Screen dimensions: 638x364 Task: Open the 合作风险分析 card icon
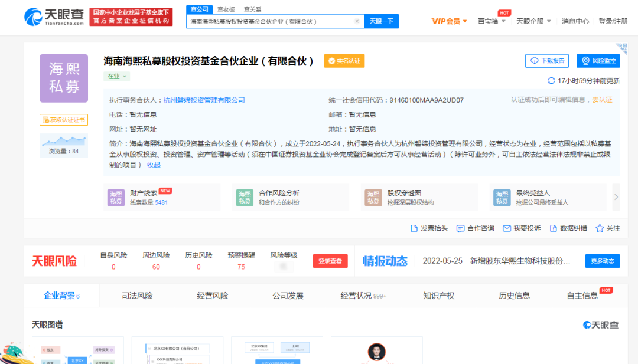245,198
